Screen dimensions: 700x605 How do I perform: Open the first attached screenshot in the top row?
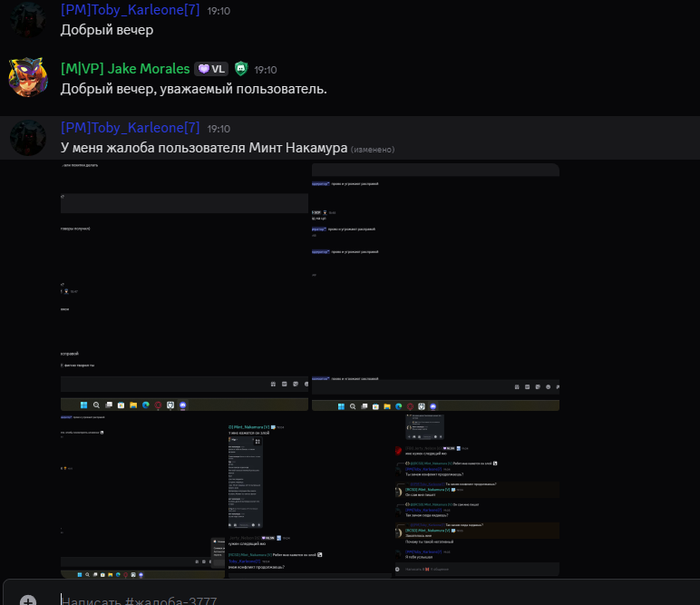tap(184, 287)
